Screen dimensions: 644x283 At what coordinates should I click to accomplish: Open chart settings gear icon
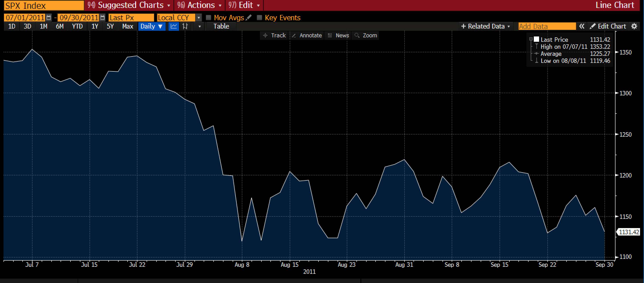[x=634, y=26]
